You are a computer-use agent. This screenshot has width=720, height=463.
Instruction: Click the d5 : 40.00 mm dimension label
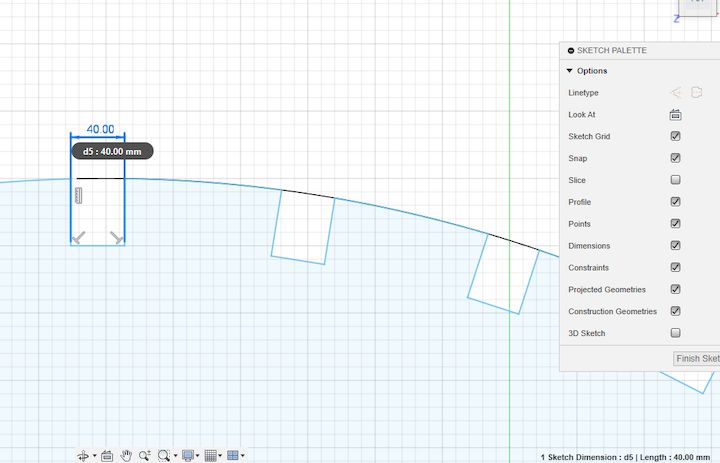tap(112, 151)
